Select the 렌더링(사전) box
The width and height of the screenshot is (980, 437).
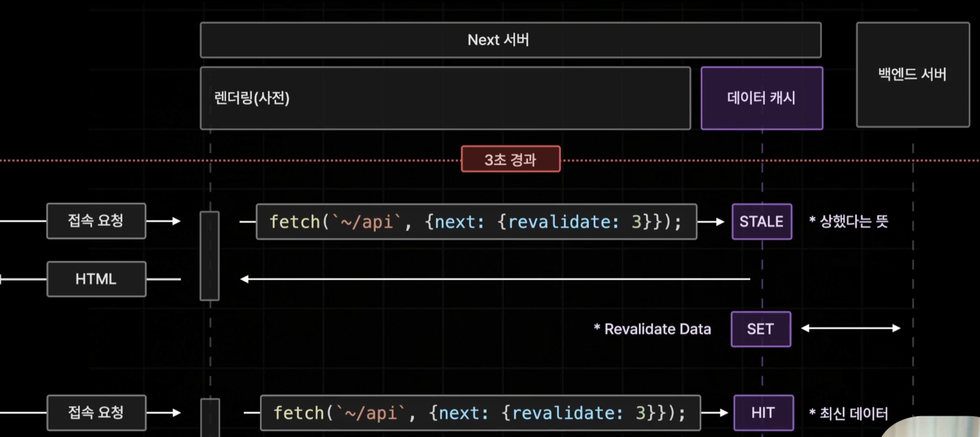445,98
